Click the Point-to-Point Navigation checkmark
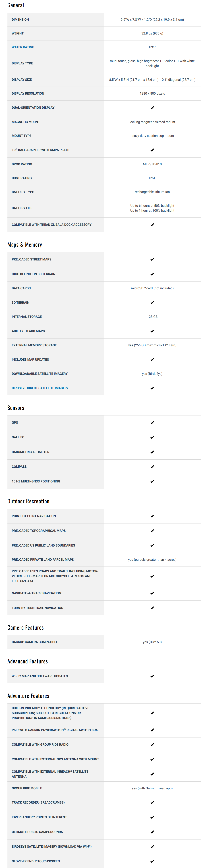The height and width of the screenshot is (868, 203). pos(152,516)
